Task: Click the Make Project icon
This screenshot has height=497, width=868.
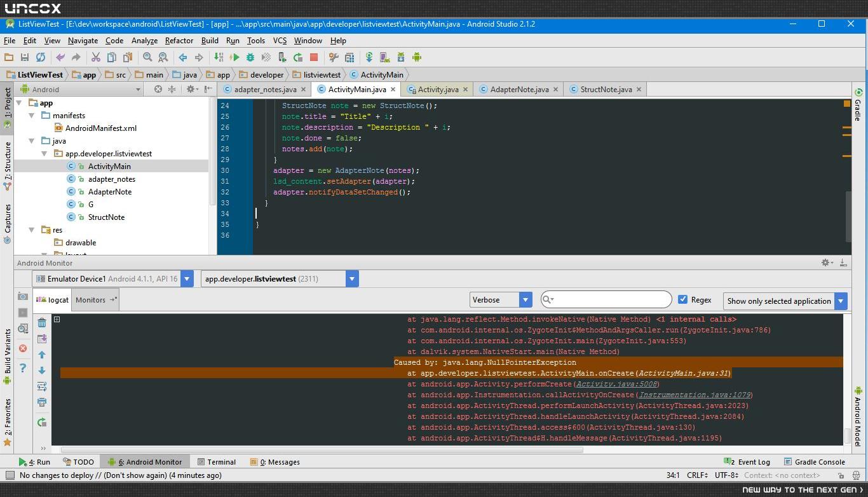Action: click(219, 57)
